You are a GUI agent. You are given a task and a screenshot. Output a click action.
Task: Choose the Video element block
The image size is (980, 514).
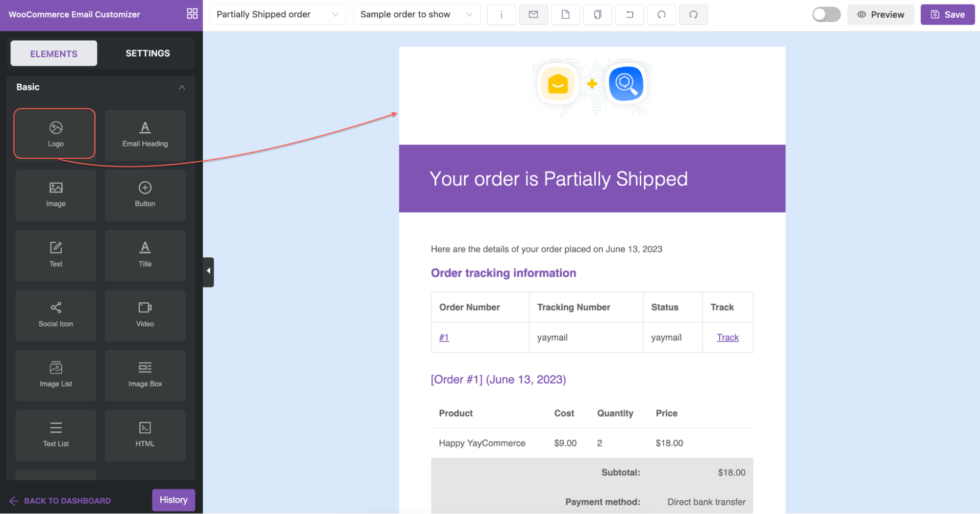(145, 315)
